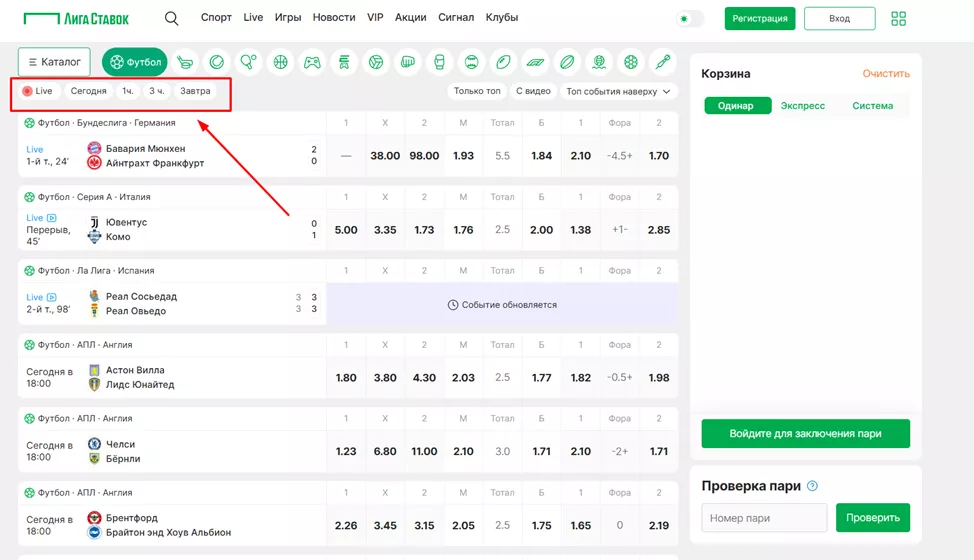
Task: Choose the esports gamepad icon
Action: pyautogui.click(x=312, y=62)
